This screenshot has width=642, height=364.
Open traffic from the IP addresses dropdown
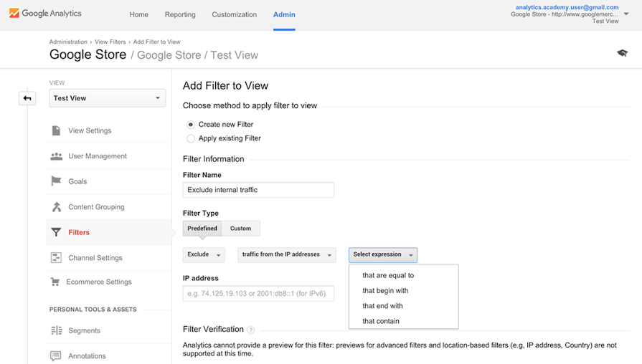[x=287, y=254]
